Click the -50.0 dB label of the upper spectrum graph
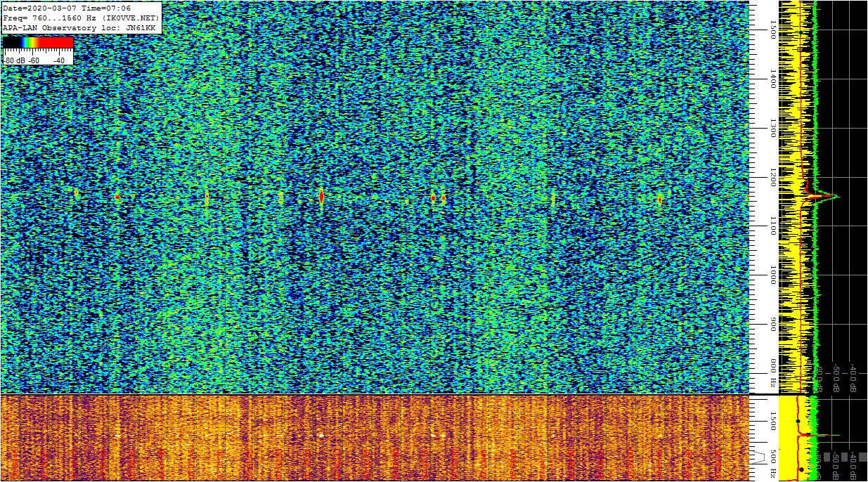 (836, 378)
